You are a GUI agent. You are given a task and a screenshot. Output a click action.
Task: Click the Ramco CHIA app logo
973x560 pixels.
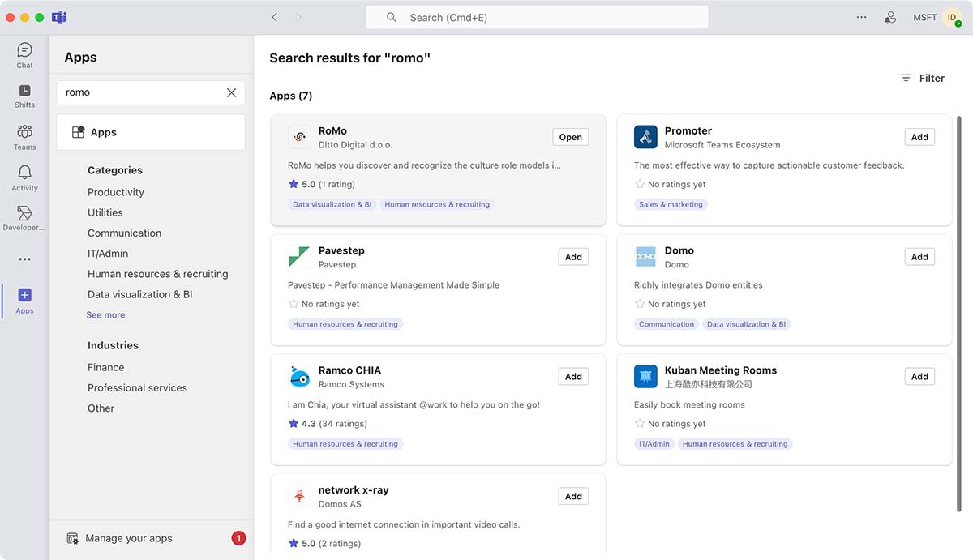[x=299, y=377]
